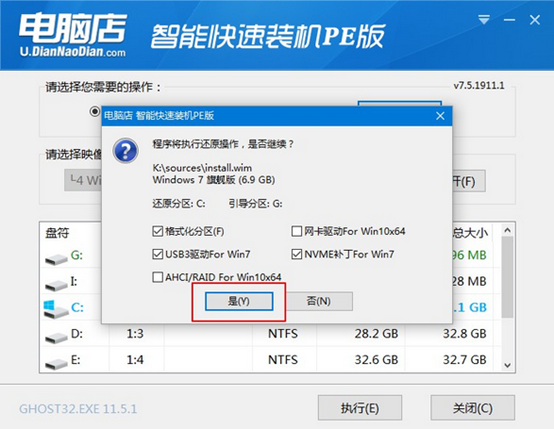
Task: Select the 'E:' drive label
Action: 76,360
